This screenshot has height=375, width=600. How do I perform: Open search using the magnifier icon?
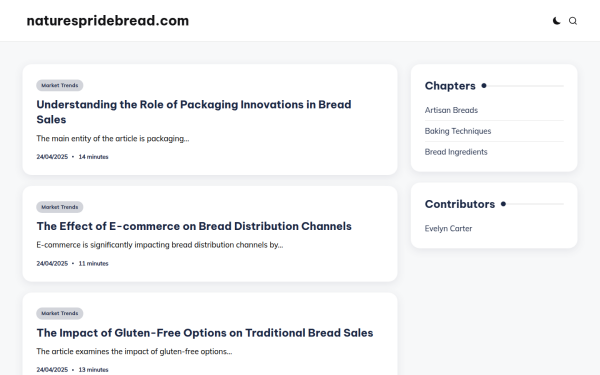click(573, 21)
